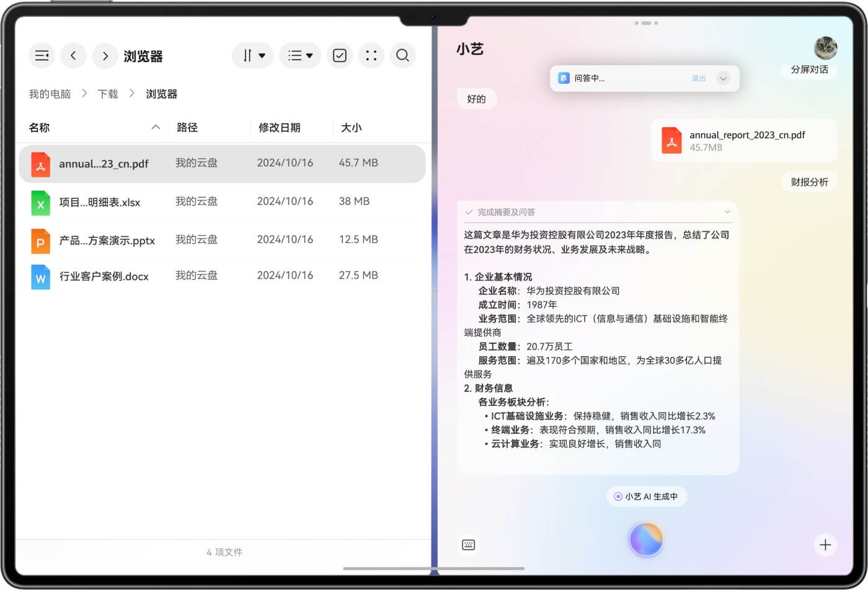Sort by 大小 column header
Viewport: 868px width, 590px height.
click(352, 127)
